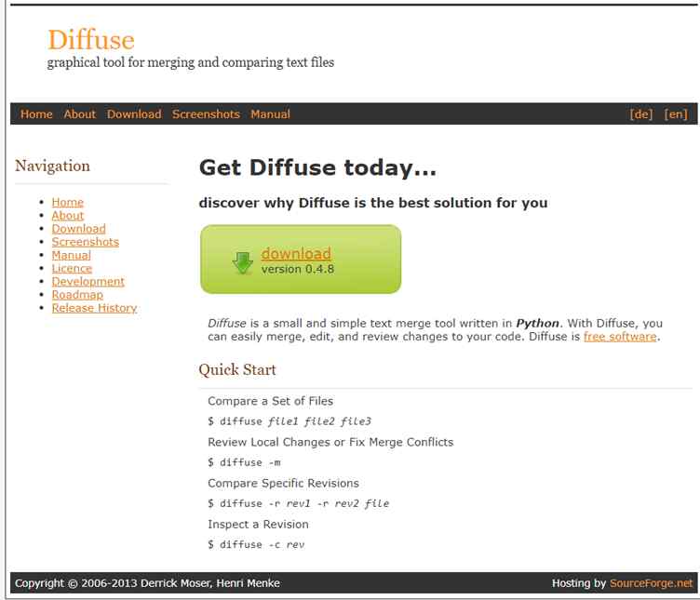Open About in the top dark navbar

79,114
